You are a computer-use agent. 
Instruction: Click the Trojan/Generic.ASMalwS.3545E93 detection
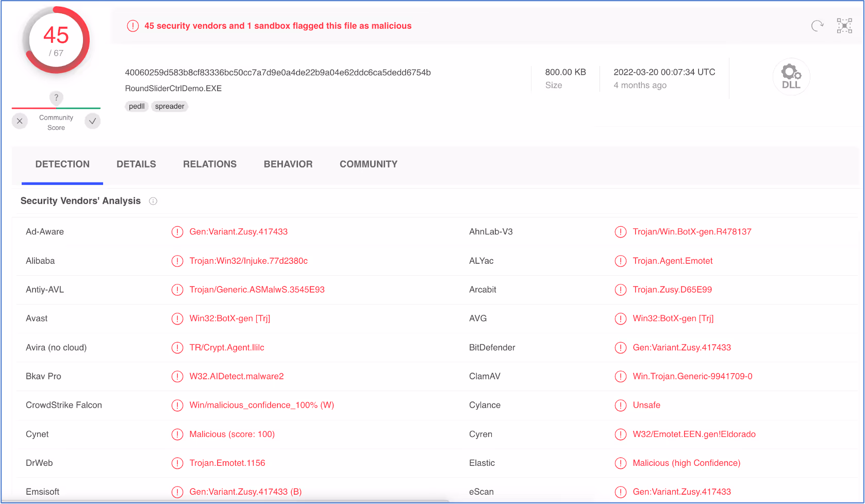tap(257, 290)
